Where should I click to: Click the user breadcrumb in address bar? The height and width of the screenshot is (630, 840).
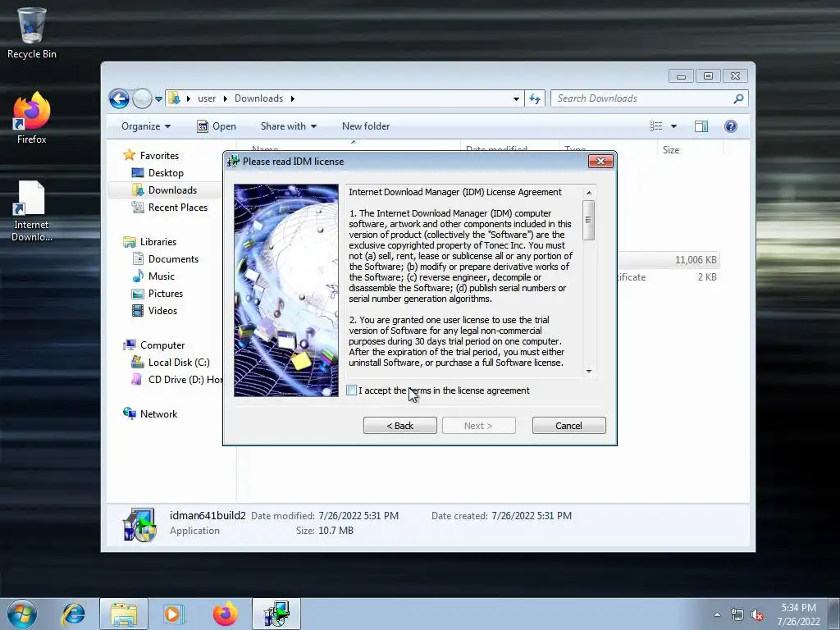click(x=207, y=98)
